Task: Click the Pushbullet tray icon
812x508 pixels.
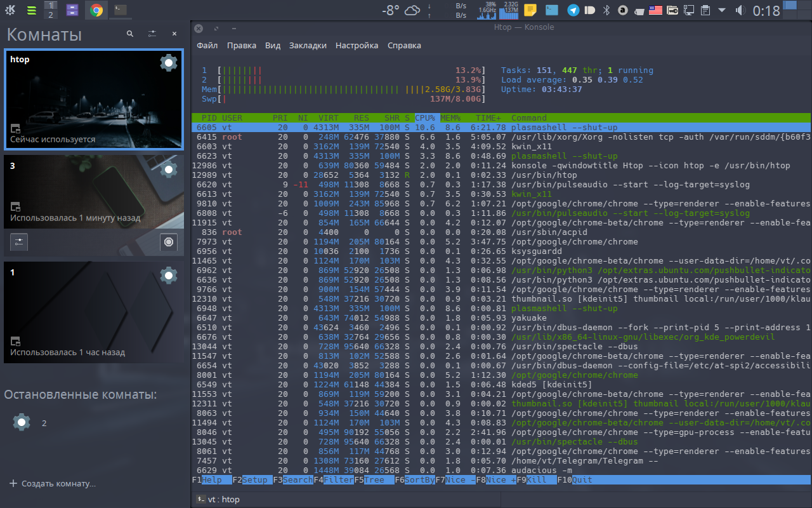Action: (x=590, y=10)
